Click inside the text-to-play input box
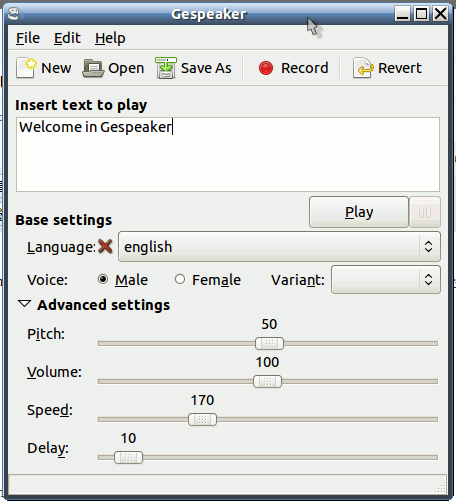The width and height of the screenshot is (456, 502). (x=228, y=154)
